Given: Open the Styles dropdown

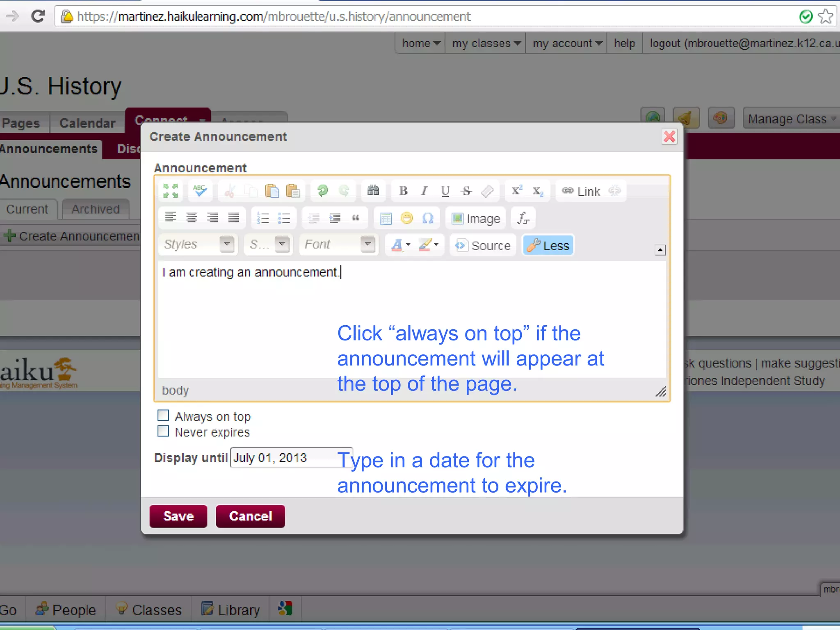Looking at the screenshot, I should pyautogui.click(x=199, y=244).
